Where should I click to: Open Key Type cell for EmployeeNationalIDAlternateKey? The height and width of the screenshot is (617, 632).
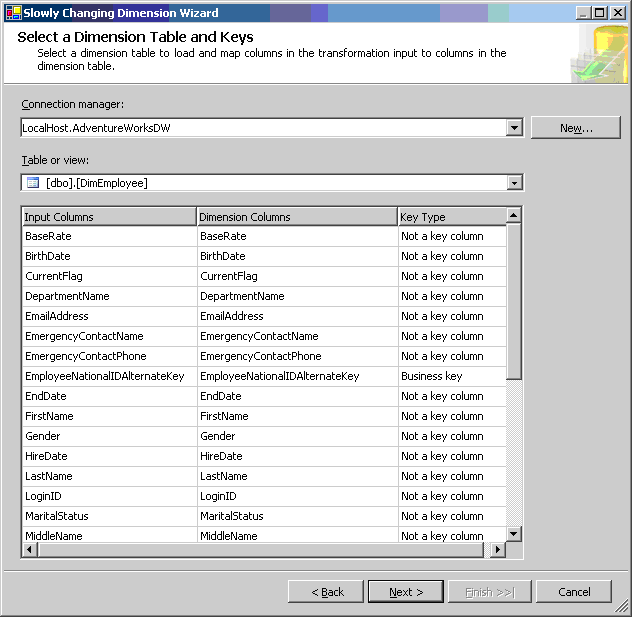(x=451, y=376)
